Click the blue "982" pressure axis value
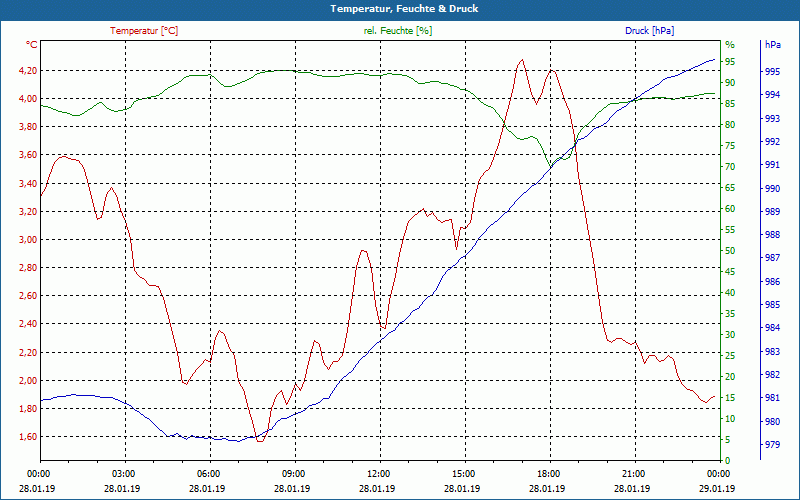The width and height of the screenshot is (800, 500). (x=772, y=375)
